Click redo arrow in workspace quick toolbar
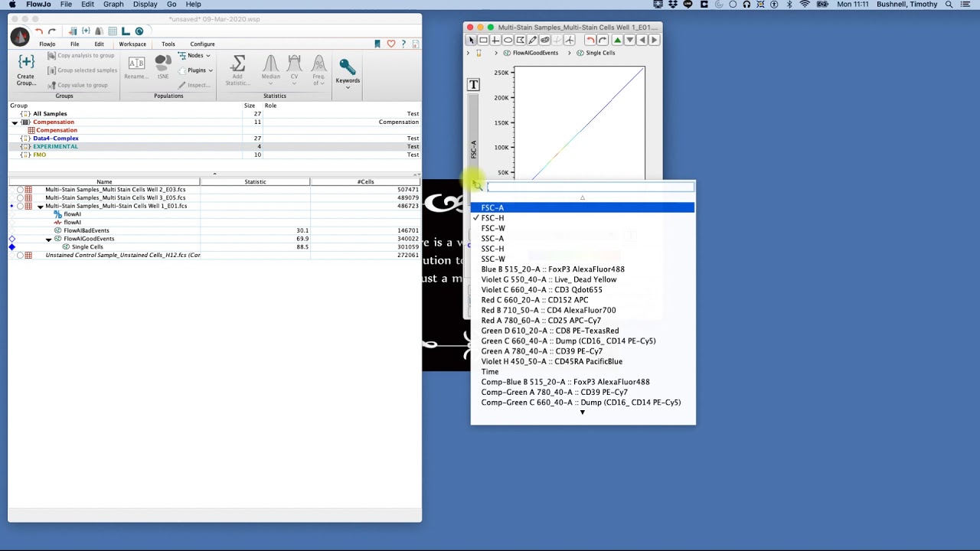The width and height of the screenshot is (980, 551). point(51,31)
